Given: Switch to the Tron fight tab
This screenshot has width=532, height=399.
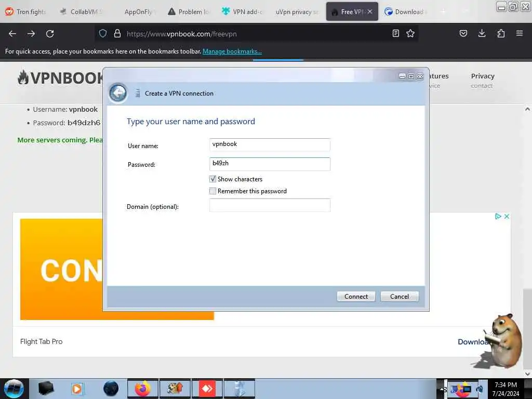Looking at the screenshot, I should point(26,11).
